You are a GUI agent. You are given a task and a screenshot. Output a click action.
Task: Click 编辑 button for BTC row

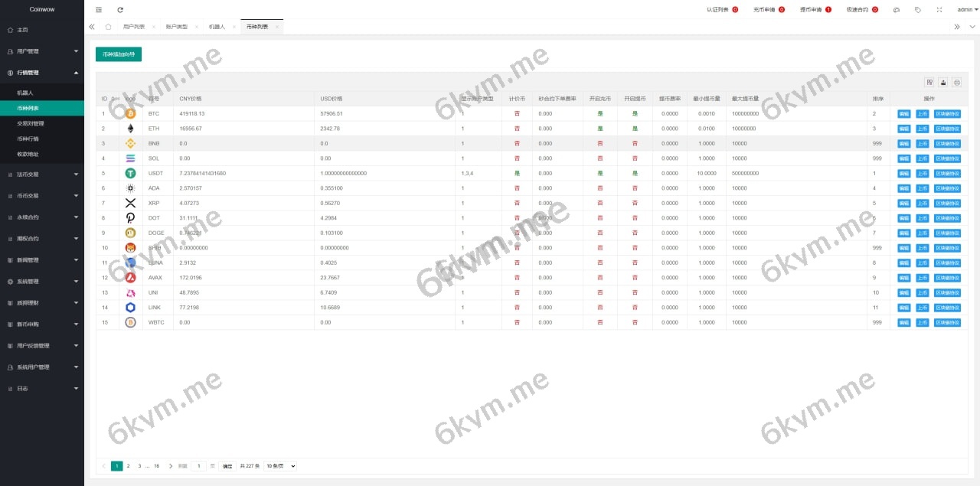coord(904,114)
